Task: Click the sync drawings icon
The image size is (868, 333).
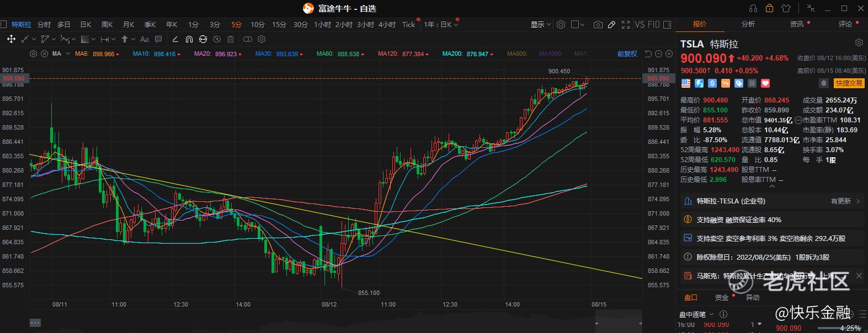Action: 203,39
